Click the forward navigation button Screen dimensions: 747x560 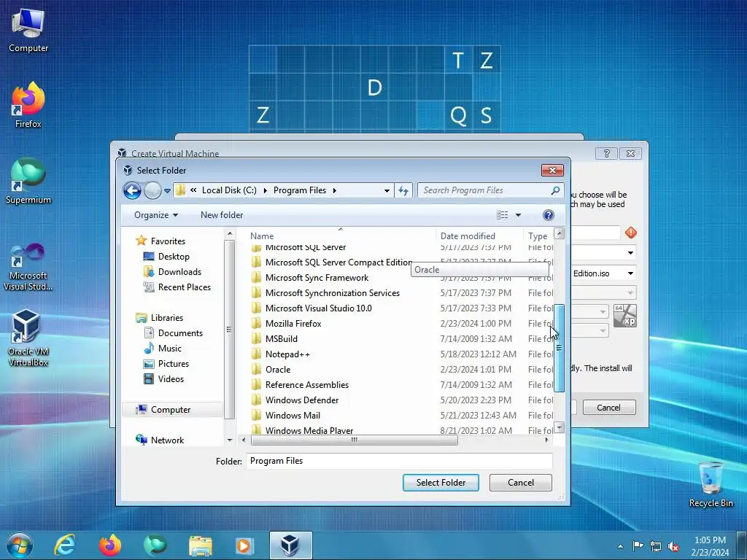pyautogui.click(x=152, y=190)
